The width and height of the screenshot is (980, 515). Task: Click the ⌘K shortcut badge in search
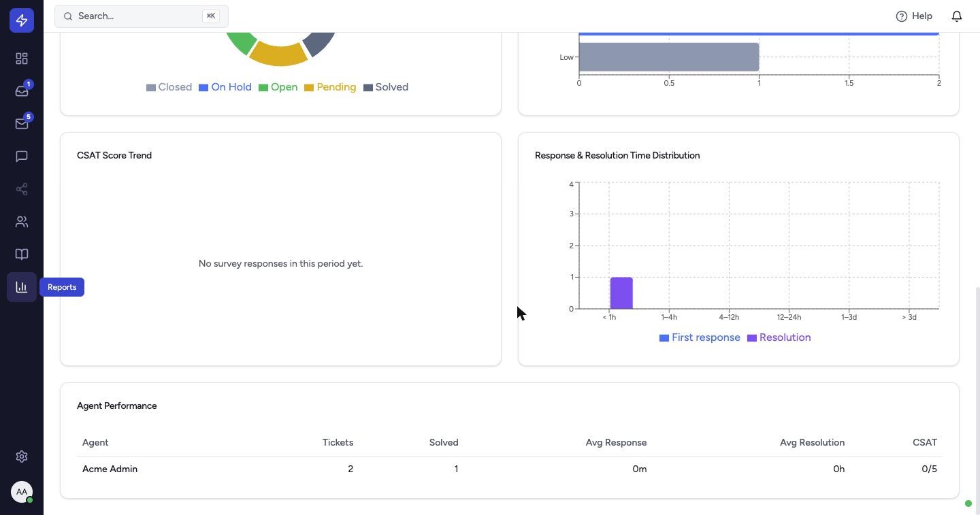pos(211,16)
